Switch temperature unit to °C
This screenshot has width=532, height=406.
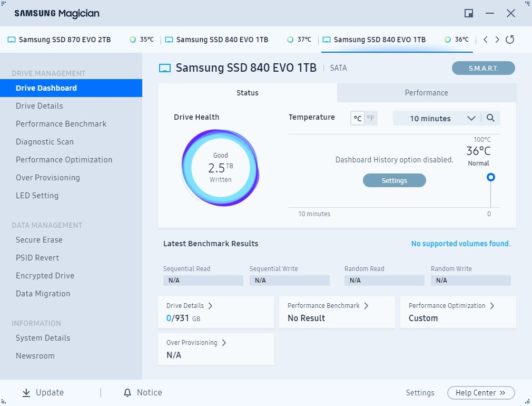[x=357, y=118]
